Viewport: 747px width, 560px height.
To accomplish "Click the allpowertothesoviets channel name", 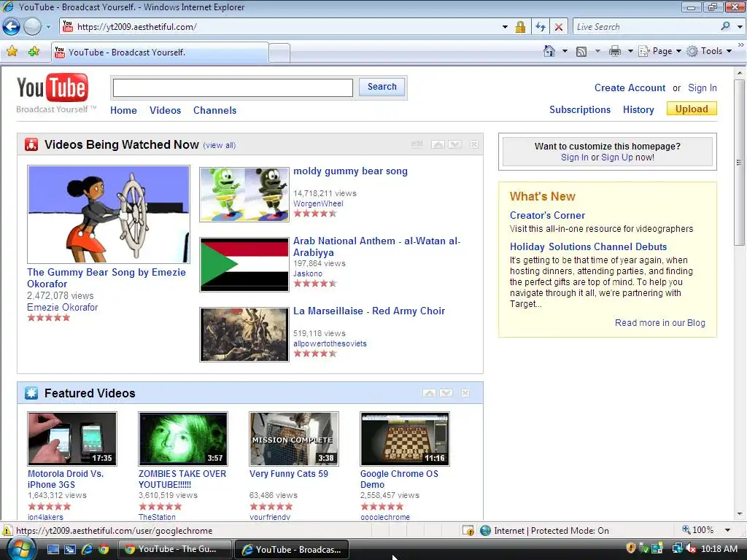I will point(330,344).
